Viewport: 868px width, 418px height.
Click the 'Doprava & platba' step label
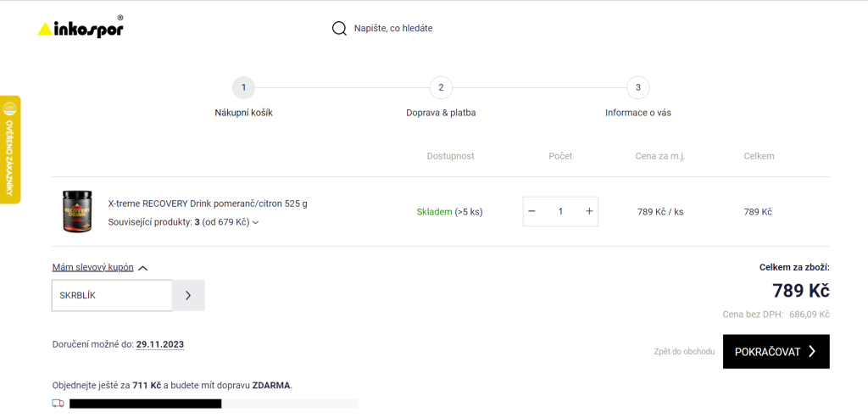[441, 113]
